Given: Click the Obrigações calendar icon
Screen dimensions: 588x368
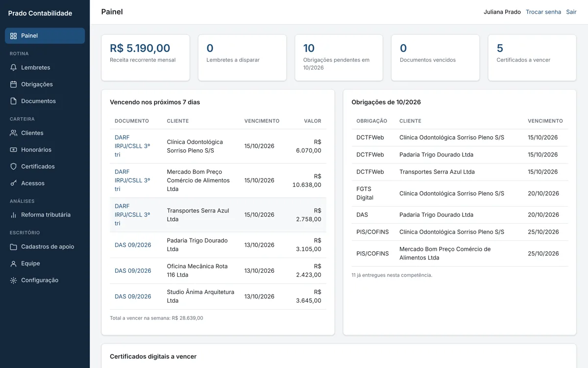Looking at the screenshot, I should click(13, 84).
